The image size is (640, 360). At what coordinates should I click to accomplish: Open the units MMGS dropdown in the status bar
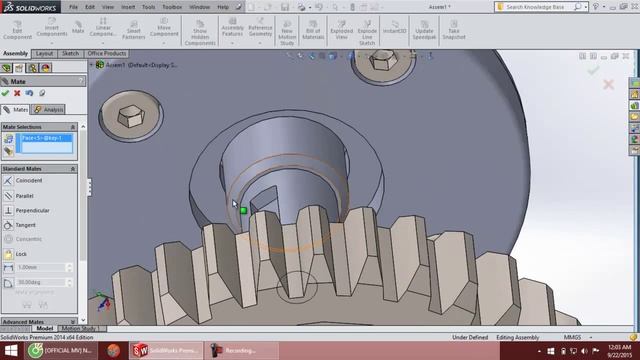(x=590, y=338)
